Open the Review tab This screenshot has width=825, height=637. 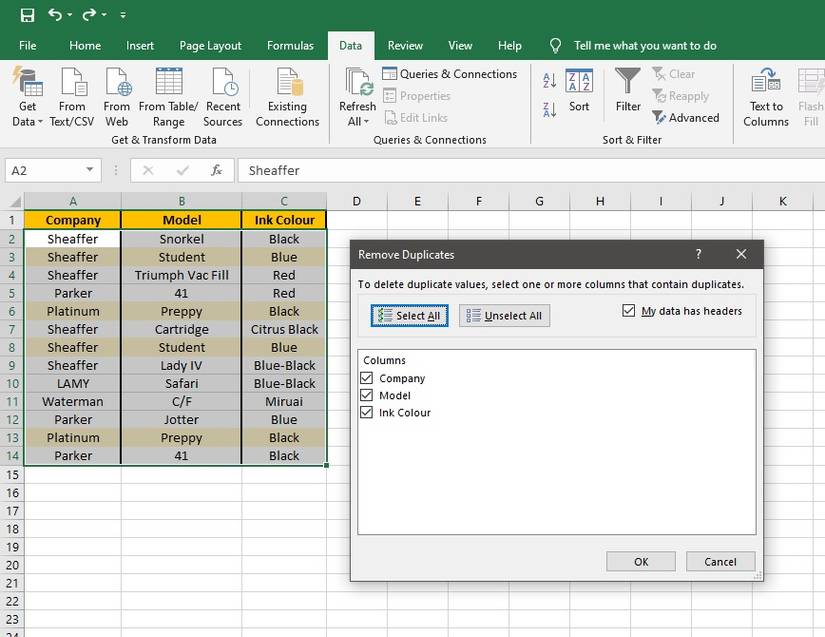405,45
